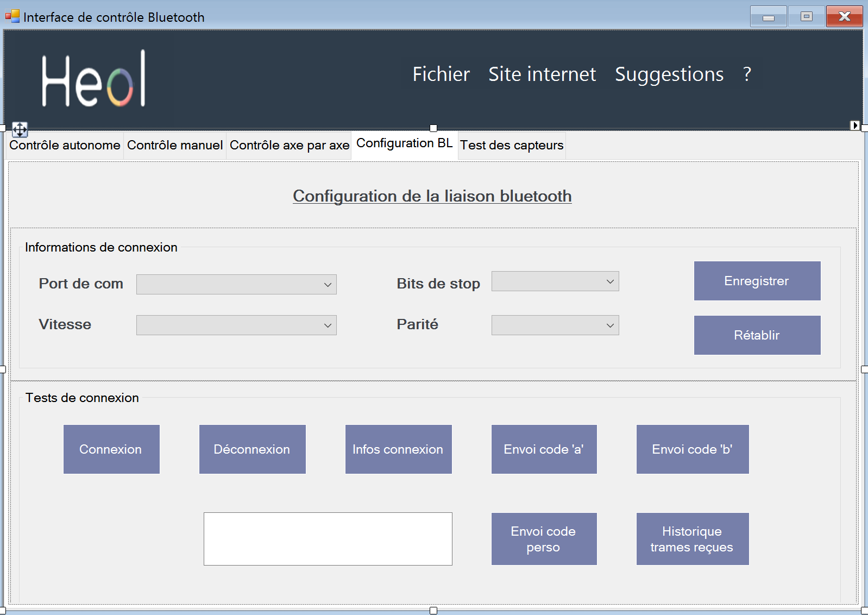Viewport: 868px width, 615px height.
Task: Click the Parité label
Action: (x=417, y=324)
